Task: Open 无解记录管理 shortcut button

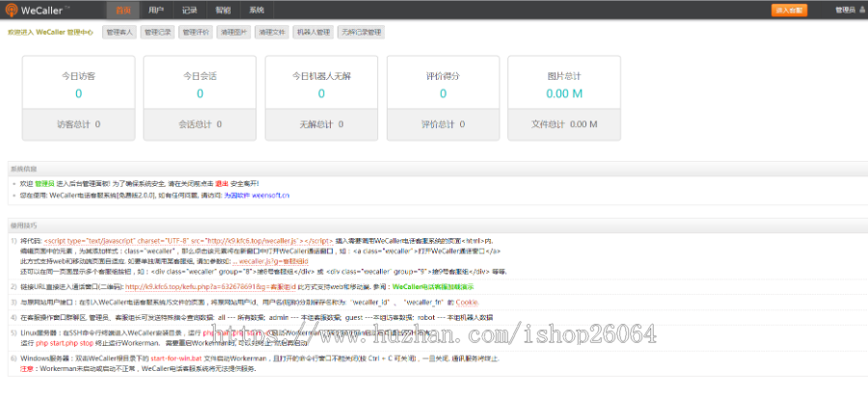Action: [x=361, y=32]
